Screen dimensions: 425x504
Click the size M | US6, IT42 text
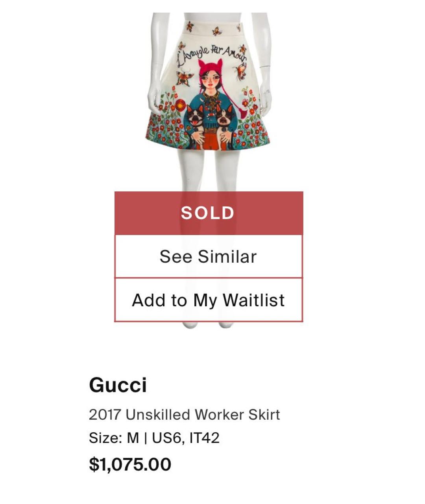click(154, 438)
